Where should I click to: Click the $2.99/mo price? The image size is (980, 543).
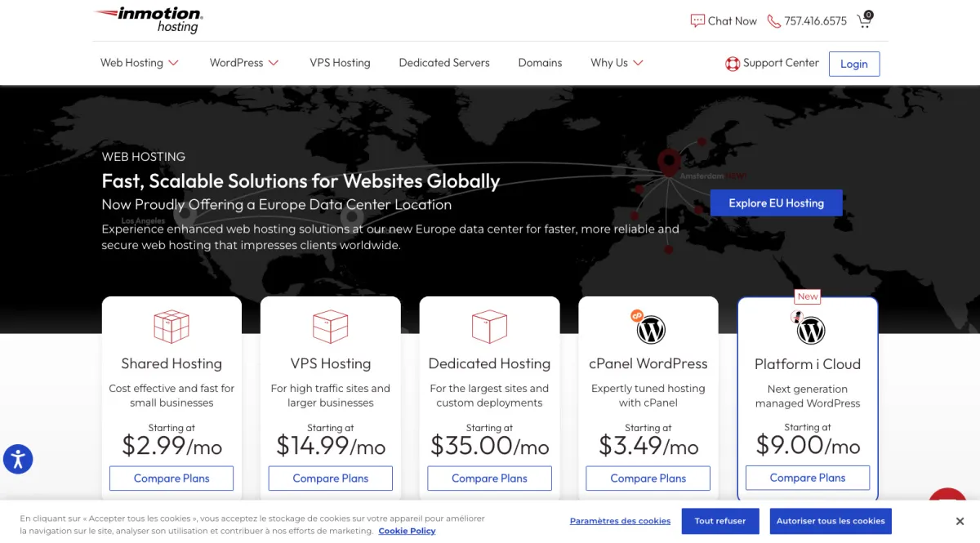[171, 446]
